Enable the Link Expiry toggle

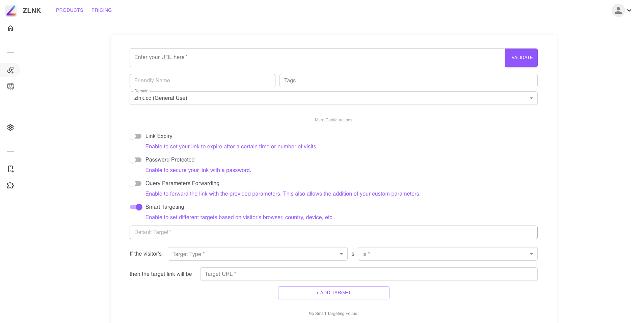[136, 136]
